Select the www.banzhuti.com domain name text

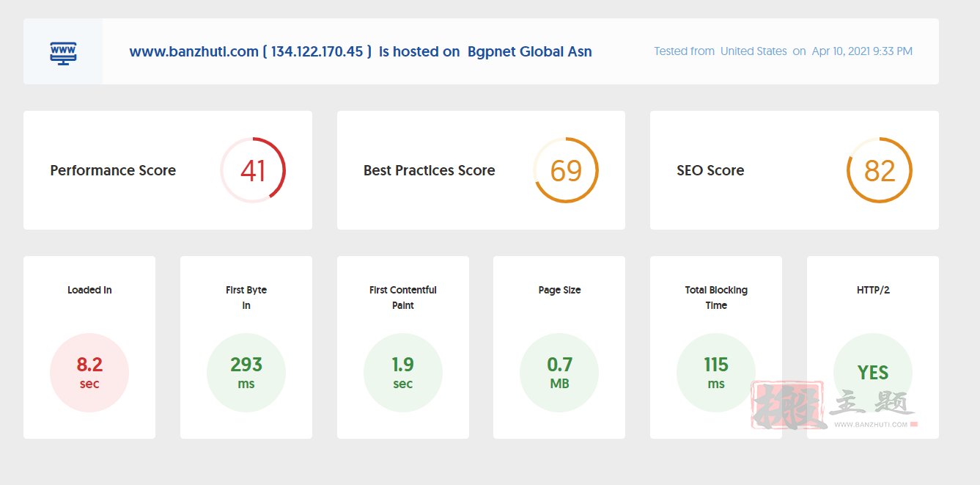click(194, 51)
